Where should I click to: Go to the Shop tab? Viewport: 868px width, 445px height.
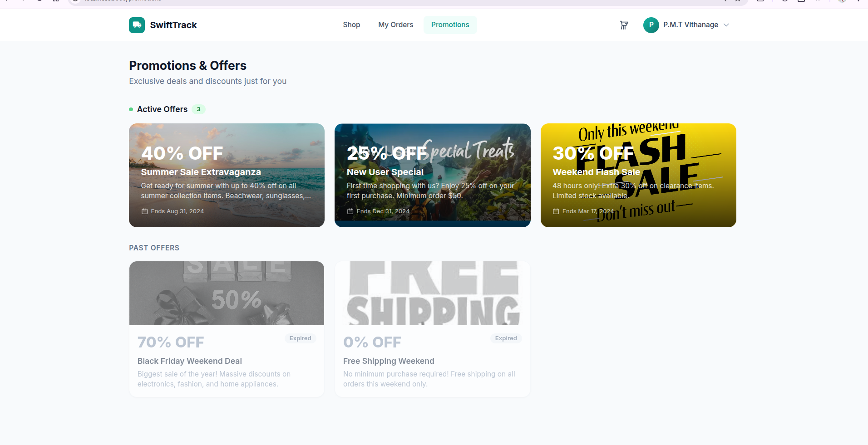[351, 25]
